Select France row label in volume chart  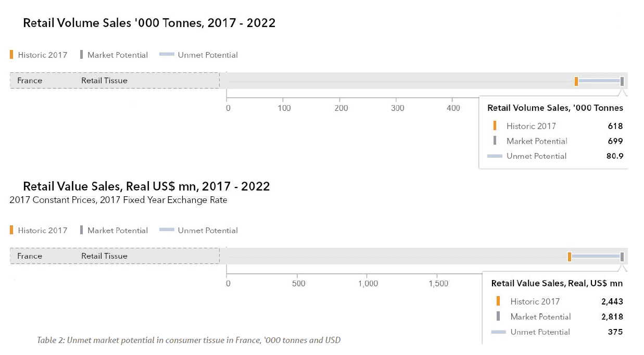click(x=30, y=81)
